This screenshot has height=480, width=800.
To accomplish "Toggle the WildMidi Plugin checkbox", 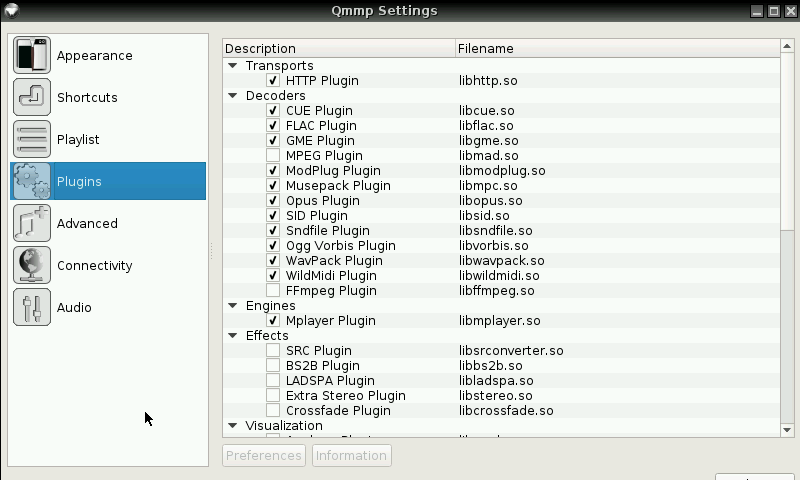I will (273, 275).
